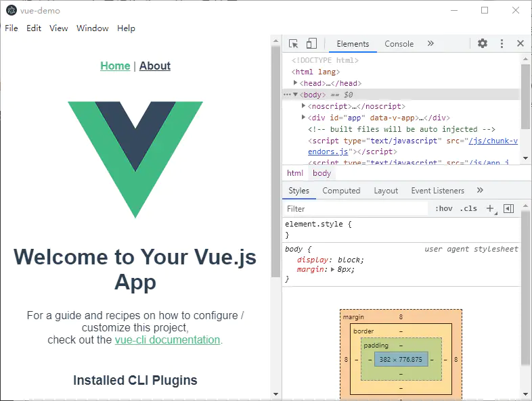
Task: Show more DevTools panel tabs
Action: click(x=430, y=43)
